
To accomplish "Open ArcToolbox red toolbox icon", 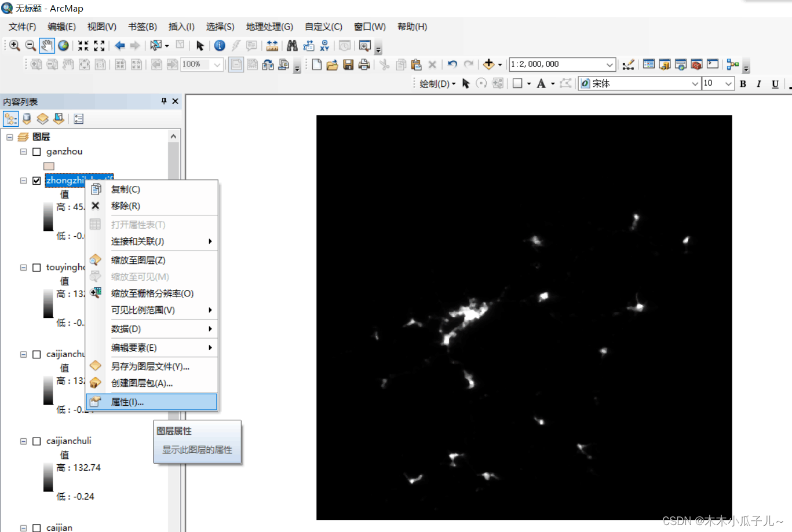I will (x=696, y=64).
